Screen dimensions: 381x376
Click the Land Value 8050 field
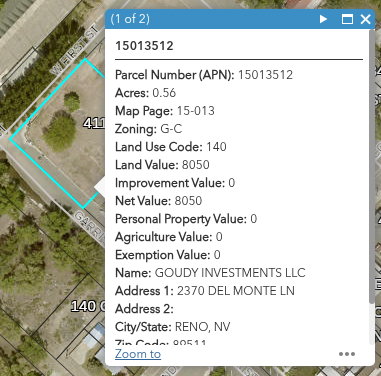pyautogui.click(x=162, y=165)
